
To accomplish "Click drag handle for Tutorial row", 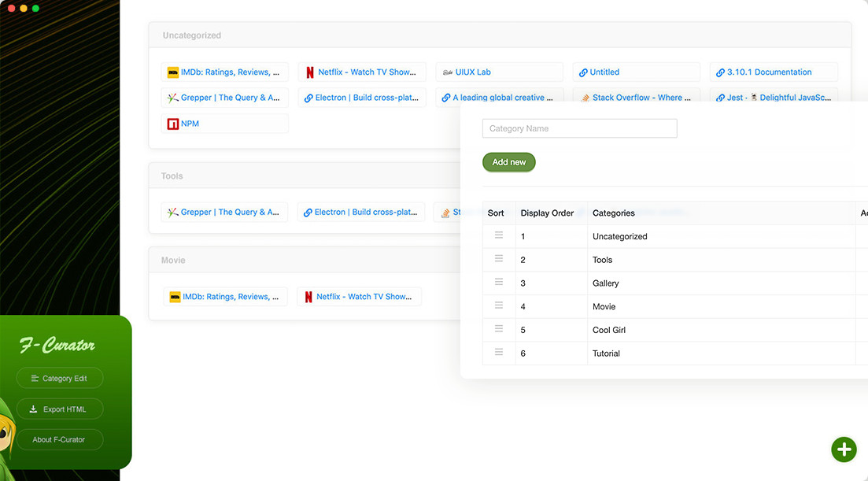I will pyautogui.click(x=499, y=352).
